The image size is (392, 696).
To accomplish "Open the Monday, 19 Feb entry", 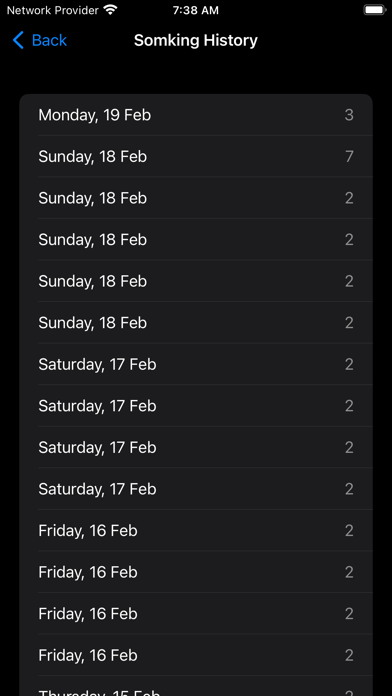I will 196,115.
